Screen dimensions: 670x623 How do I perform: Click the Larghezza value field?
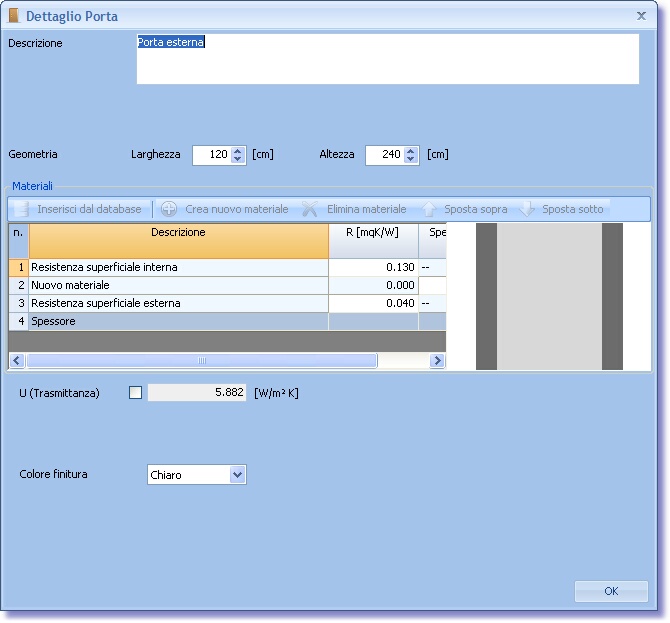point(210,155)
